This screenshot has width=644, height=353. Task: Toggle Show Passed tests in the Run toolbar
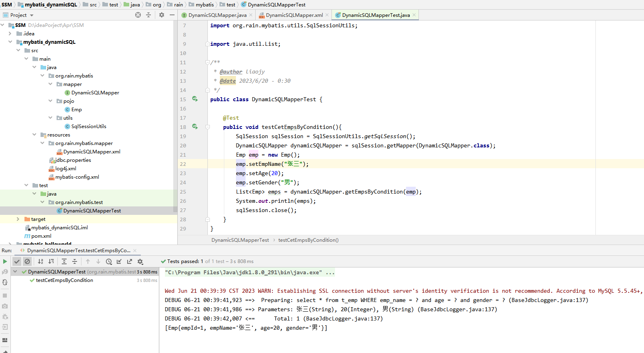pyautogui.click(x=17, y=261)
